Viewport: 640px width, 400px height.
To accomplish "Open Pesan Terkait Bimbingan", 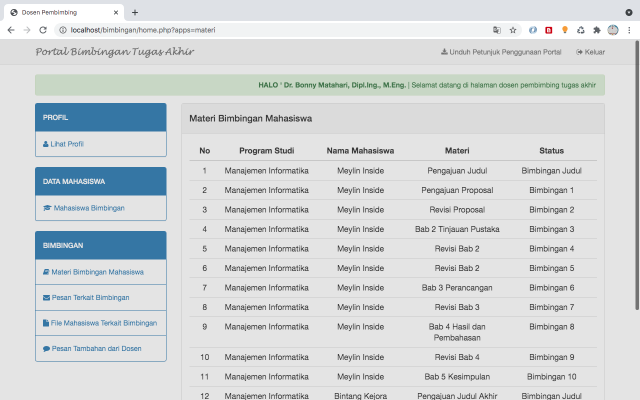I will pyautogui.click(x=90, y=297).
